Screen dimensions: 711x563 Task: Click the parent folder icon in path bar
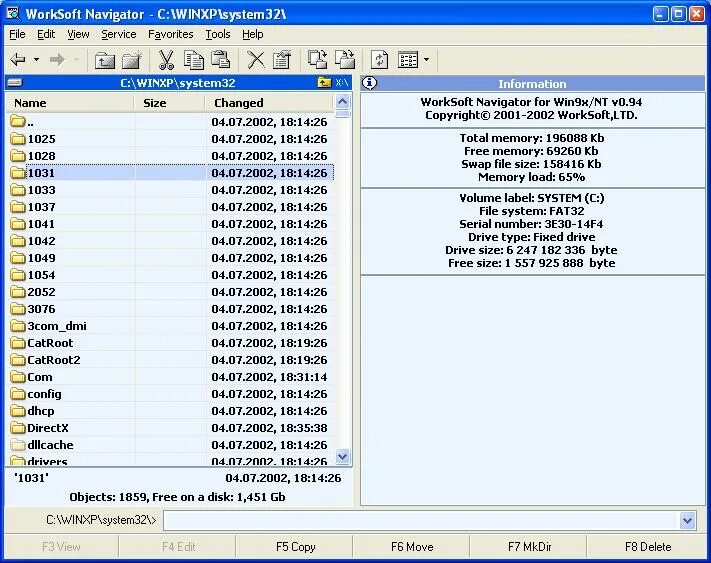pos(324,83)
